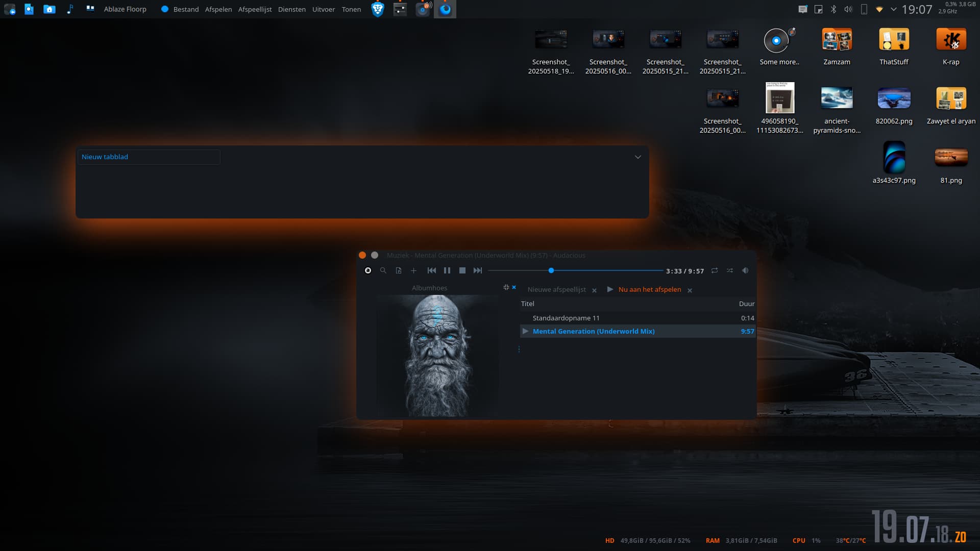Viewport: 980px width, 551px height.
Task: Select the 81.png desktop file
Action: click(x=951, y=166)
